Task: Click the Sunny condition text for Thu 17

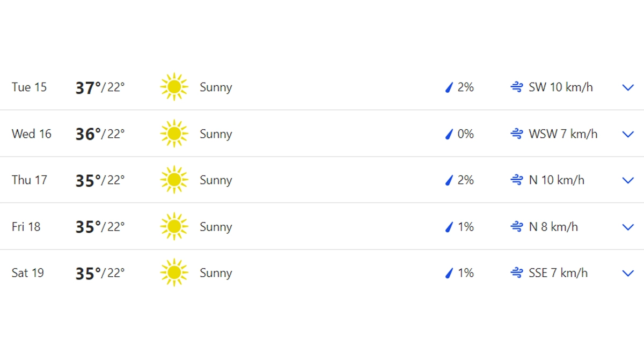Action: pyautogui.click(x=216, y=180)
